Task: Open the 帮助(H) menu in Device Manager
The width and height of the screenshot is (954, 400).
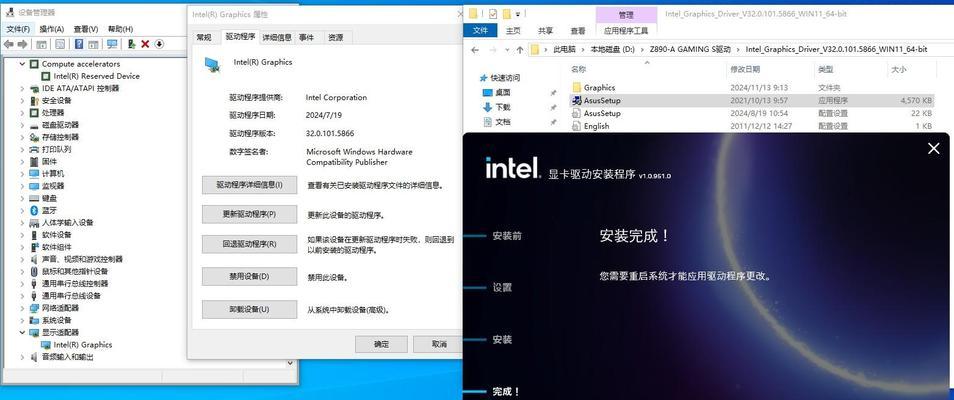Action: point(120,29)
